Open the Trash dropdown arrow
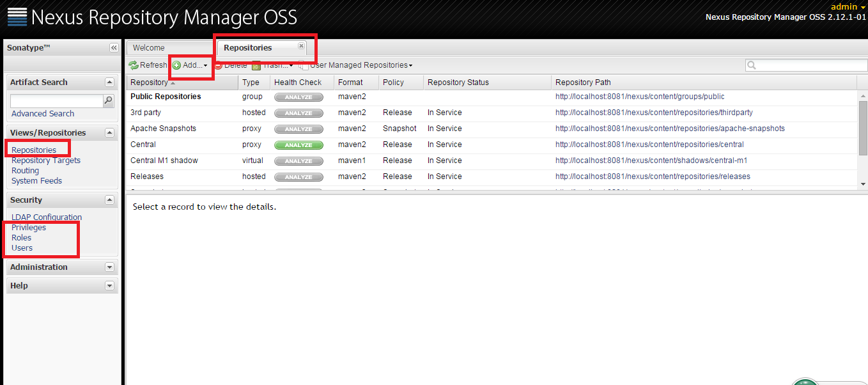The image size is (868, 385). [291, 66]
